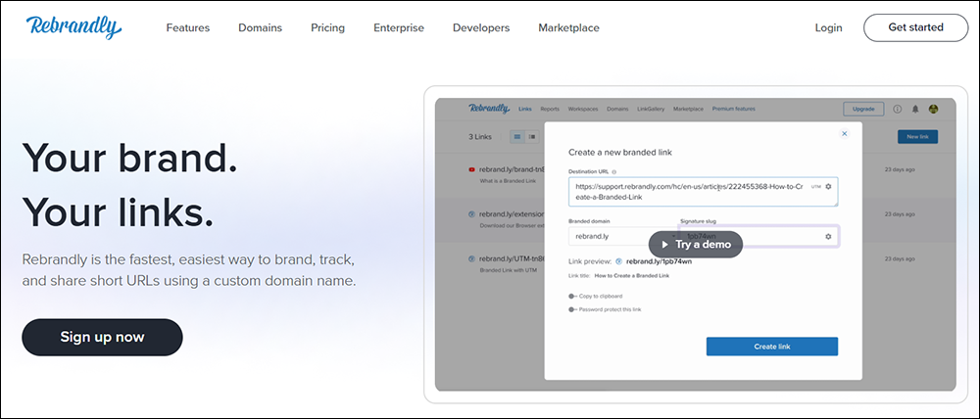980x419 pixels.
Task: Open the Developers page
Action: pos(481,28)
